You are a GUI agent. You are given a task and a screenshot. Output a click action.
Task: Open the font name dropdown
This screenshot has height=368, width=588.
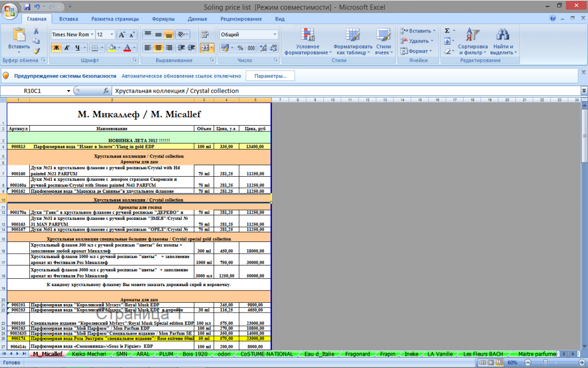92,35
